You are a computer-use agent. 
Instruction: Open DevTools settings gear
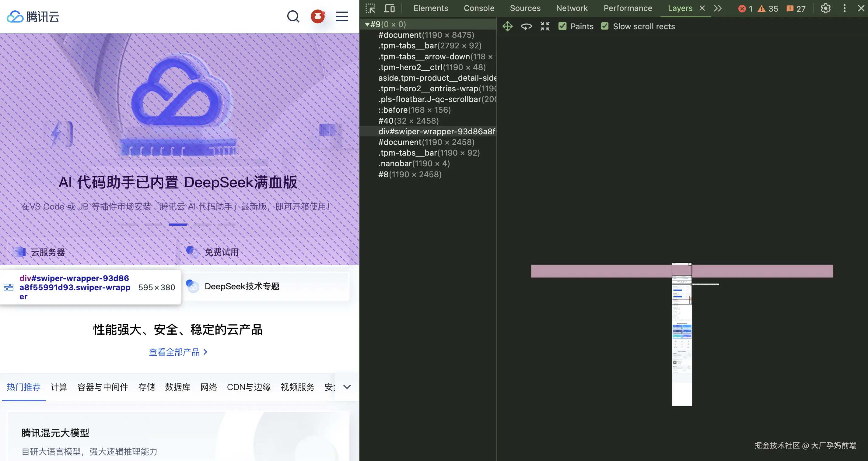pyautogui.click(x=825, y=8)
